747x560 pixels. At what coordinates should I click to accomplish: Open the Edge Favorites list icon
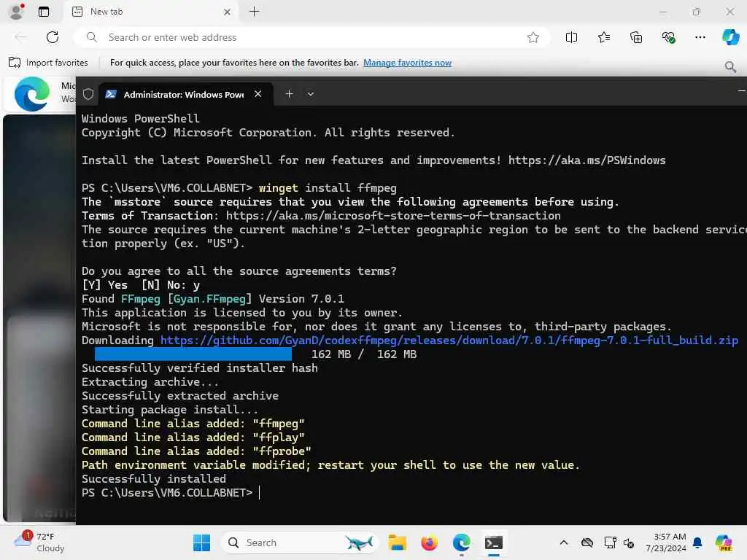[x=603, y=37]
